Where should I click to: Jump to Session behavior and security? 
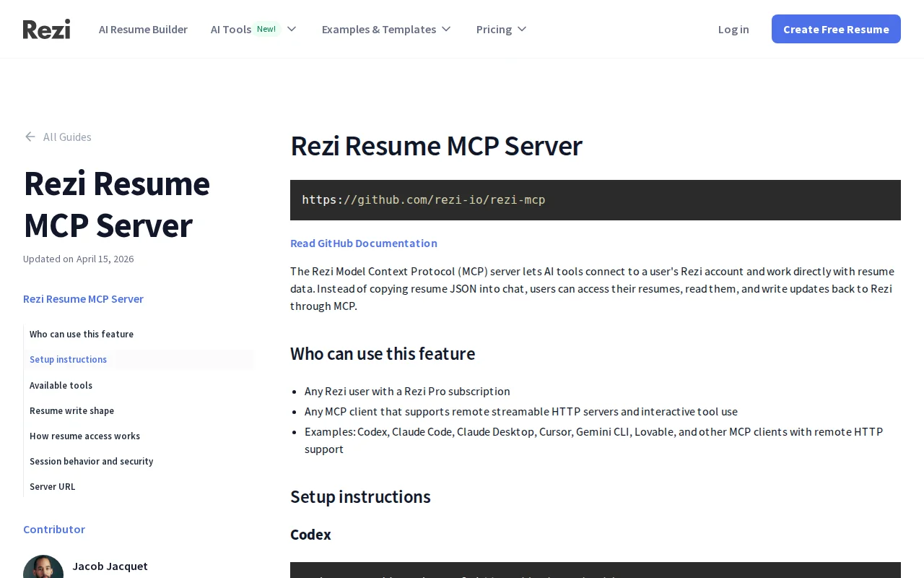coord(91,461)
